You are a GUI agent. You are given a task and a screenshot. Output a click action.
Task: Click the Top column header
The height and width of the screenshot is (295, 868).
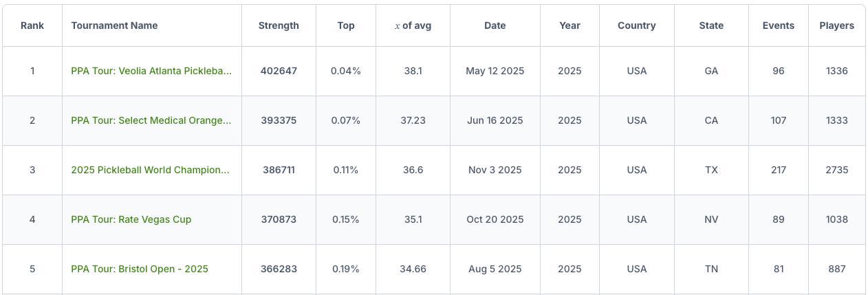point(346,25)
